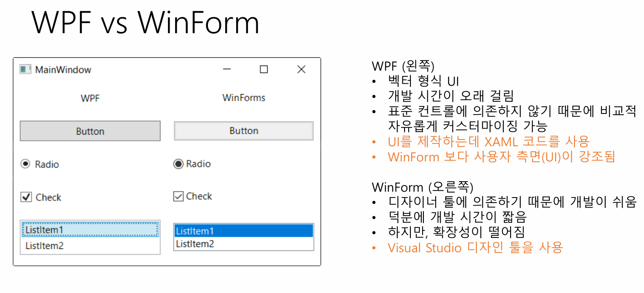Click the bullet 덕분에 개발 시간이 짧음
This screenshot has height=293, width=644.
(x=457, y=217)
